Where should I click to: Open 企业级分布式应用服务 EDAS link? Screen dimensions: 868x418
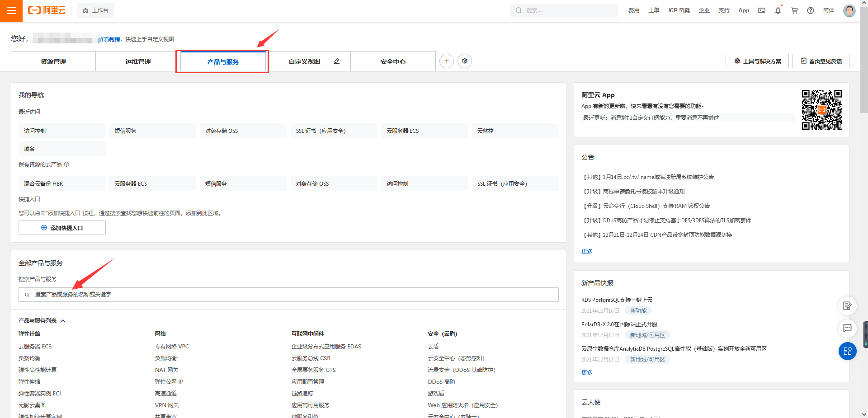[x=326, y=347]
